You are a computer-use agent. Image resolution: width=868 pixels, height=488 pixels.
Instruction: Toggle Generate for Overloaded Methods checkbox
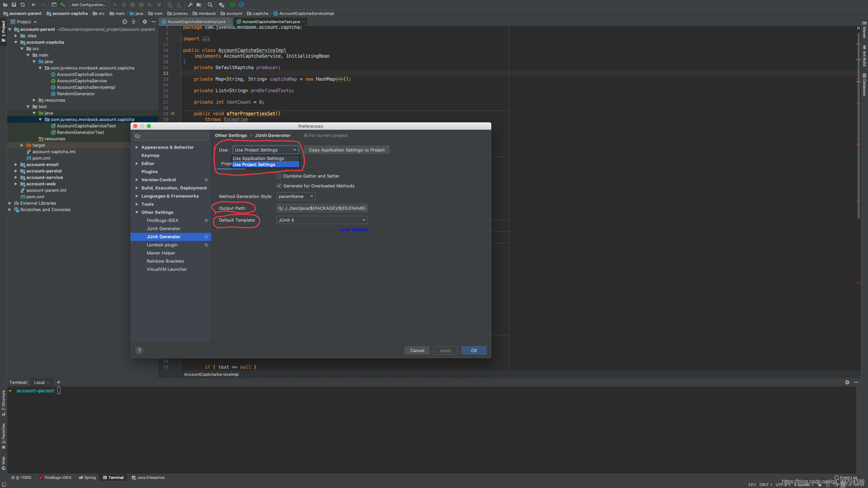(x=279, y=186)
